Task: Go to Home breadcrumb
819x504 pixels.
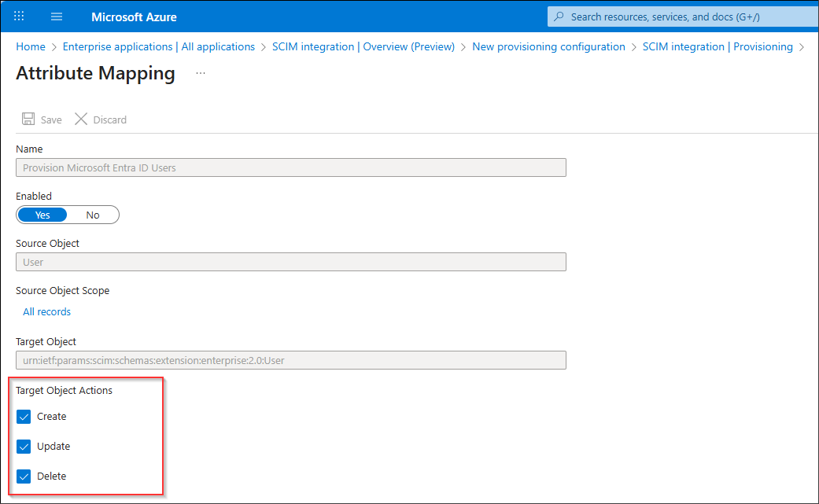Action: 31,46
